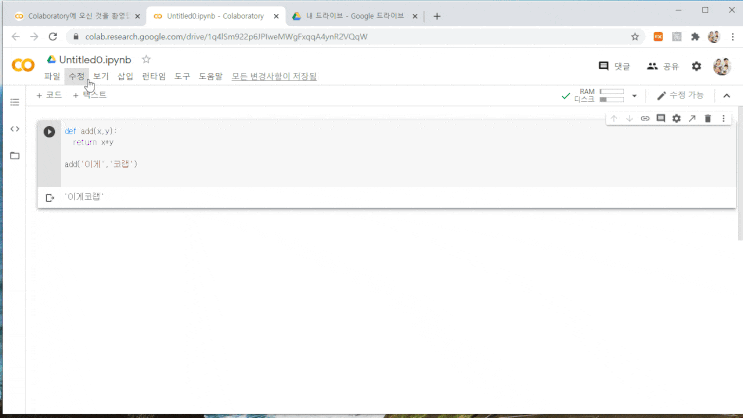Image resolution: width=743 pixels, height=418 pixels.
Task: Open cell editor settings gear
Action: [x=676, y=118]
